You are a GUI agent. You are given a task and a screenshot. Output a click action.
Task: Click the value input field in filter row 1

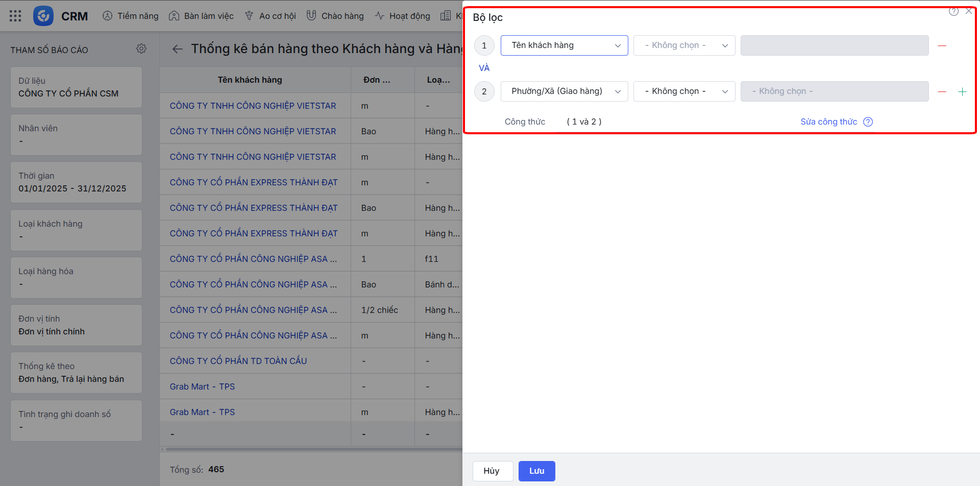[x=834, y=45]
